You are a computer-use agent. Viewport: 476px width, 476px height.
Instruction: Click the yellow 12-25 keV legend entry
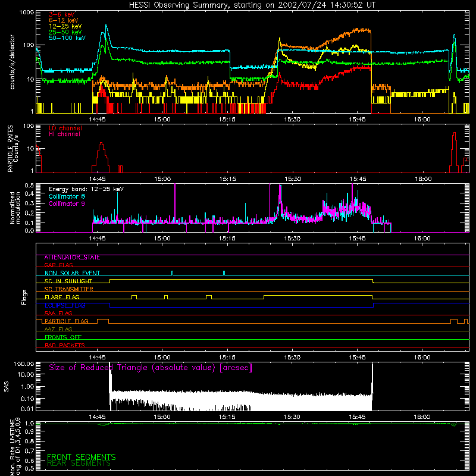65,26
